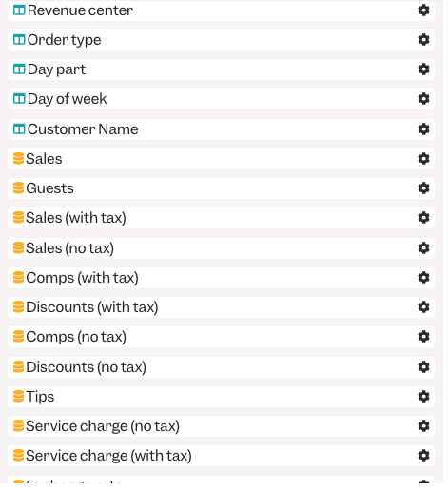Click dimension icon beside Revenue center

[19, 10]
